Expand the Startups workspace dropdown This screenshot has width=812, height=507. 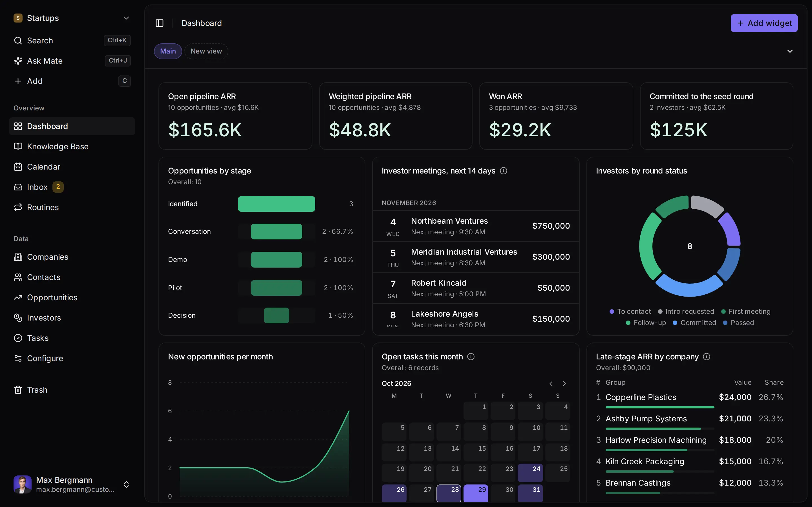[126, 18]
